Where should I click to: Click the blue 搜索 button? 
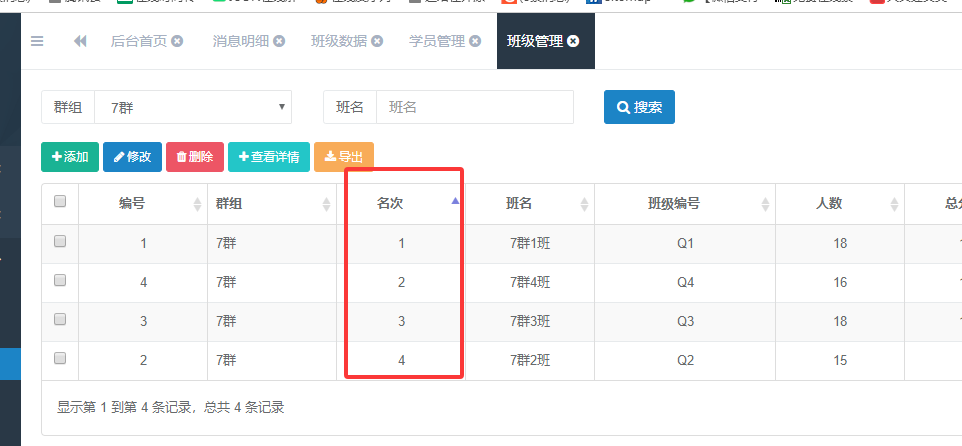tap(639, 107)
